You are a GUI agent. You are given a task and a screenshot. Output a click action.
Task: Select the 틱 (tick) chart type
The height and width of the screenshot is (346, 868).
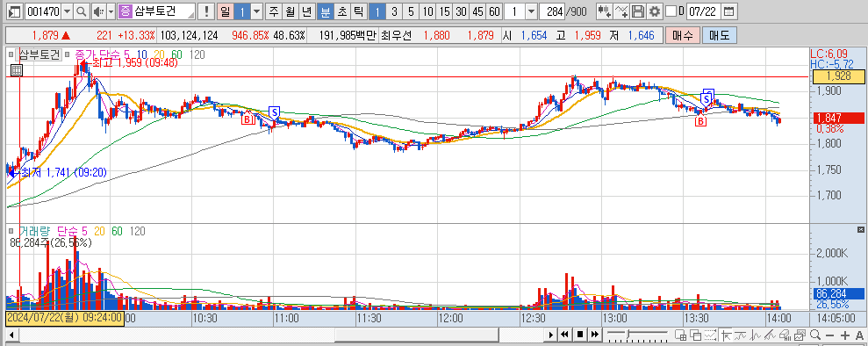click(x=359, y=11)
